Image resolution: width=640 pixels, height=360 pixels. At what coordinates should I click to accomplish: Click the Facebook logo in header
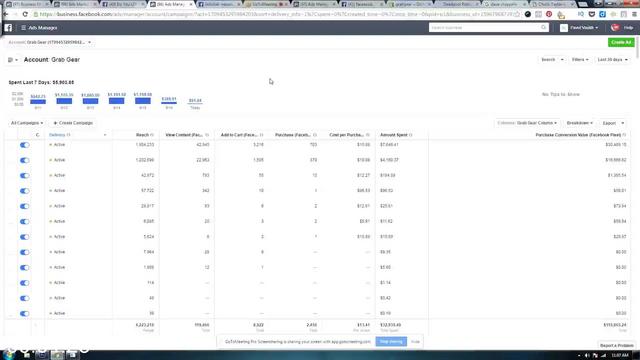(8, 28)
